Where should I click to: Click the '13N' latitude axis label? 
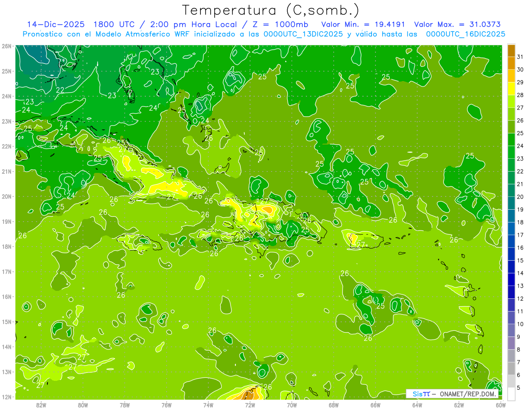click(x=6, y=372)
